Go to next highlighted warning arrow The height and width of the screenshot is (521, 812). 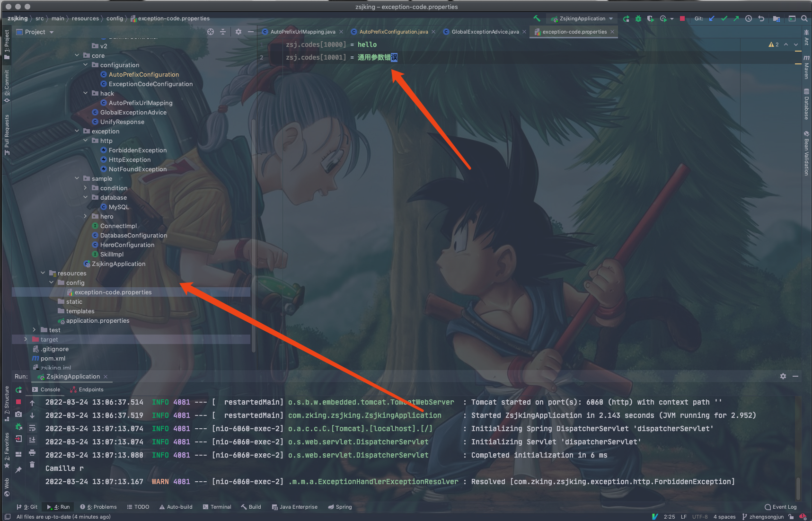click(x=796, y=44)
